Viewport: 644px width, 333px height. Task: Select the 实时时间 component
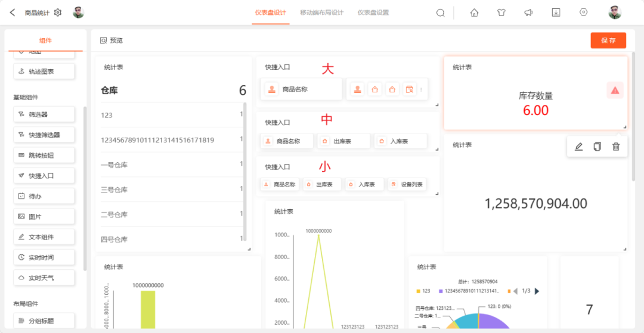click(x=44, y=257)
